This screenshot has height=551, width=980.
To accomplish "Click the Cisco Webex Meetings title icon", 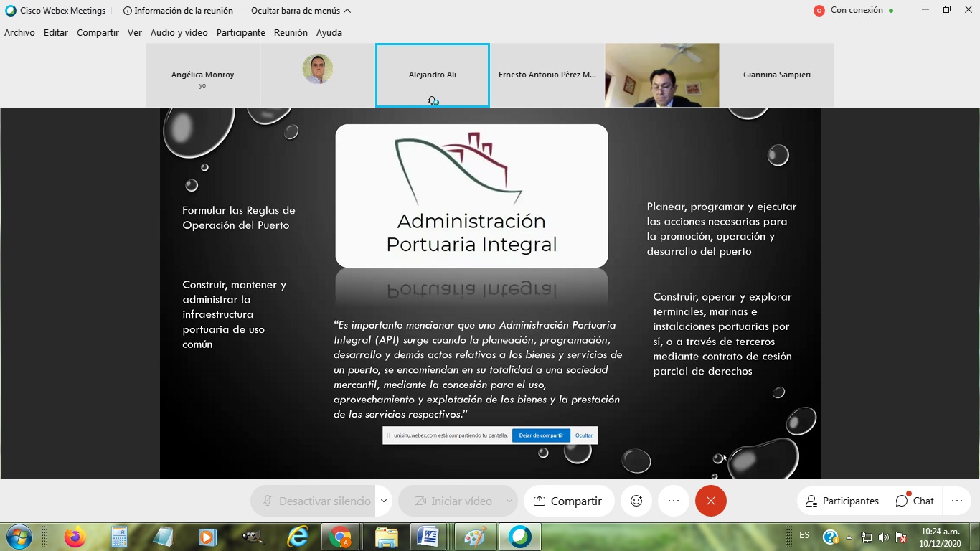I will pyautogui.click(x=11, y=11).
